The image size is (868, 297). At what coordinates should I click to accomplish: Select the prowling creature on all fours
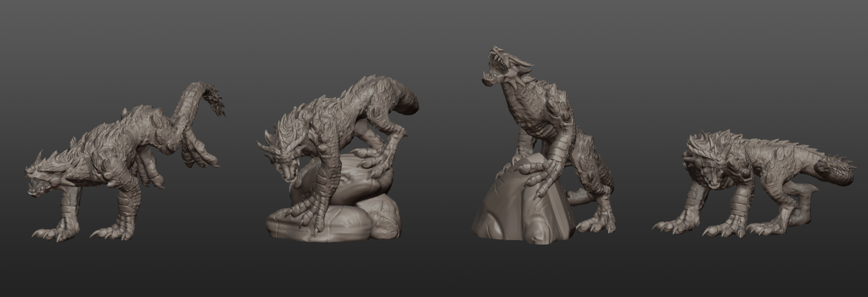pyautogui.click(x=753, y=183)
